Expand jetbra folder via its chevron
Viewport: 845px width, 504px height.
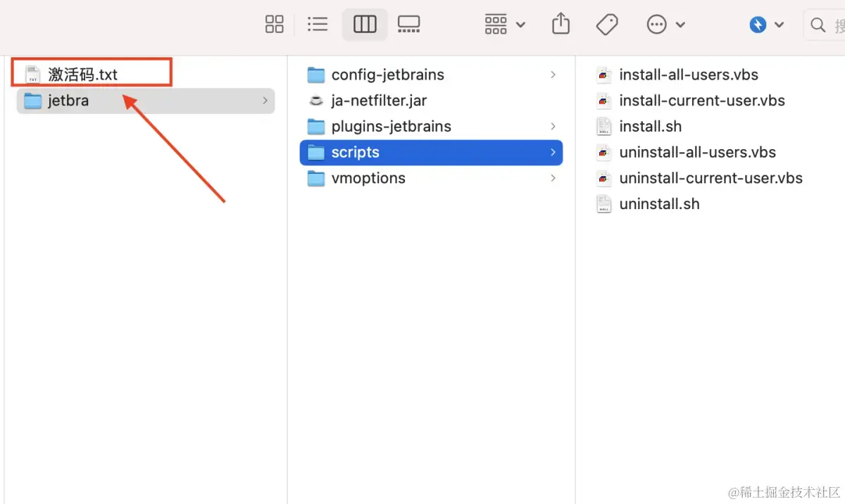[x=265, y=101]
